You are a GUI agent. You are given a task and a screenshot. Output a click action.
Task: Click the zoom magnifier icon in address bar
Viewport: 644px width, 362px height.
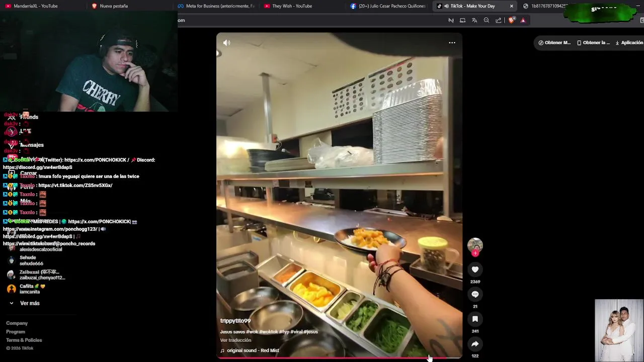point(487,20)
